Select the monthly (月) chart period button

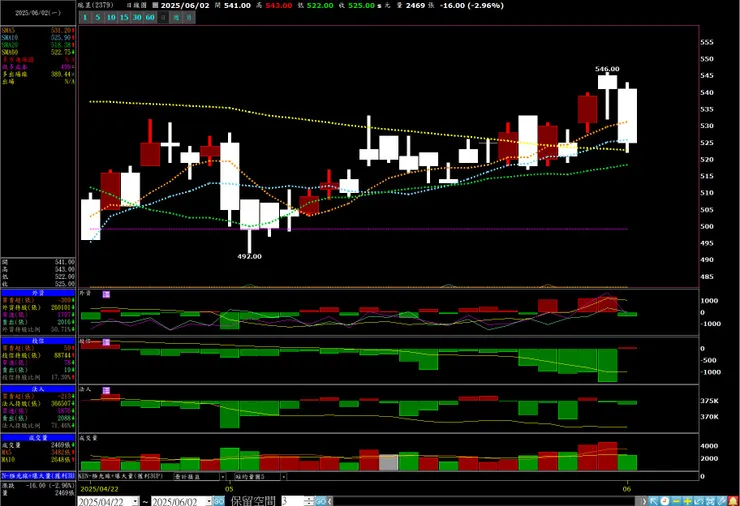tap(189, 17)
